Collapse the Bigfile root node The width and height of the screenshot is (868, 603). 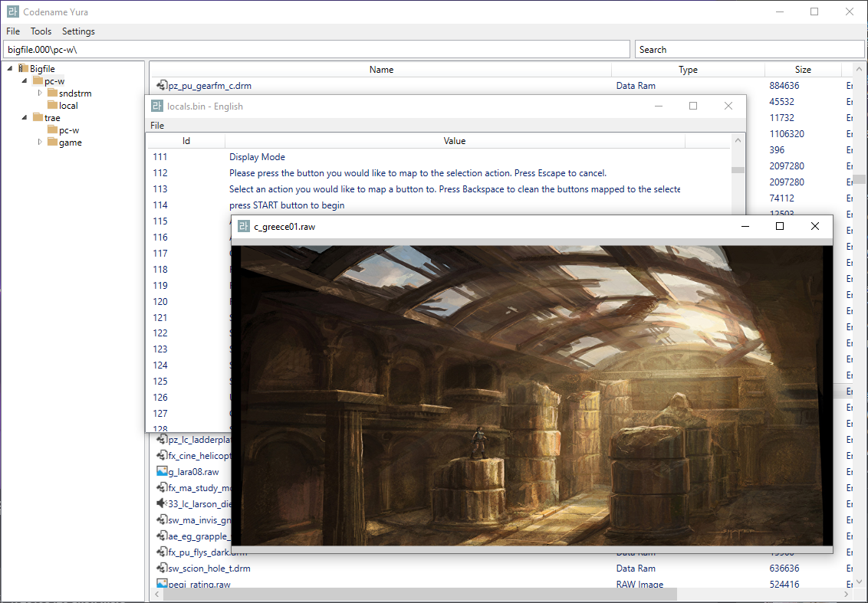click(x=10, y=69)
